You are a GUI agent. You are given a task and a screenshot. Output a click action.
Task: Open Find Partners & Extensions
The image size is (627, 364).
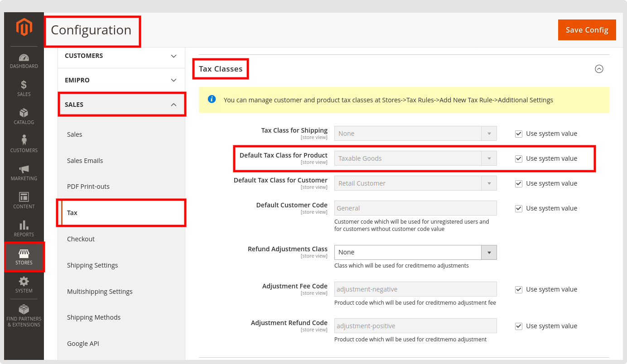coord(24,315)
